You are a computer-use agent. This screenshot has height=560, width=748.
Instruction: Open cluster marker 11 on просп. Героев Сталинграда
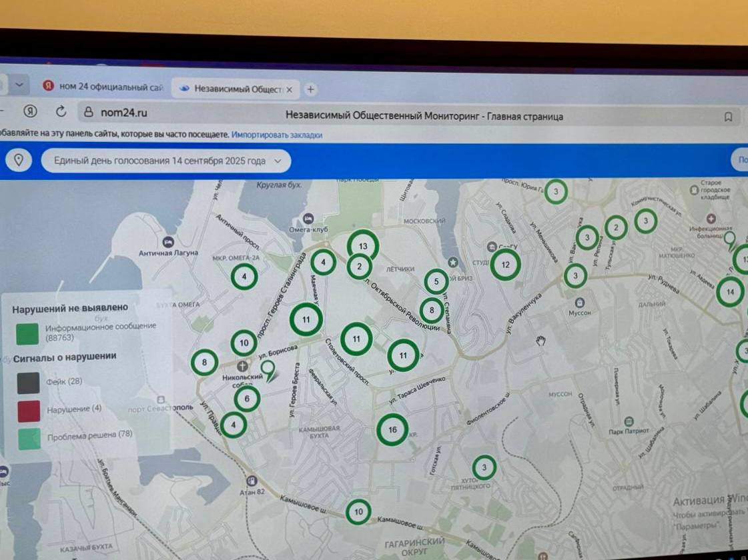point(306,319)
